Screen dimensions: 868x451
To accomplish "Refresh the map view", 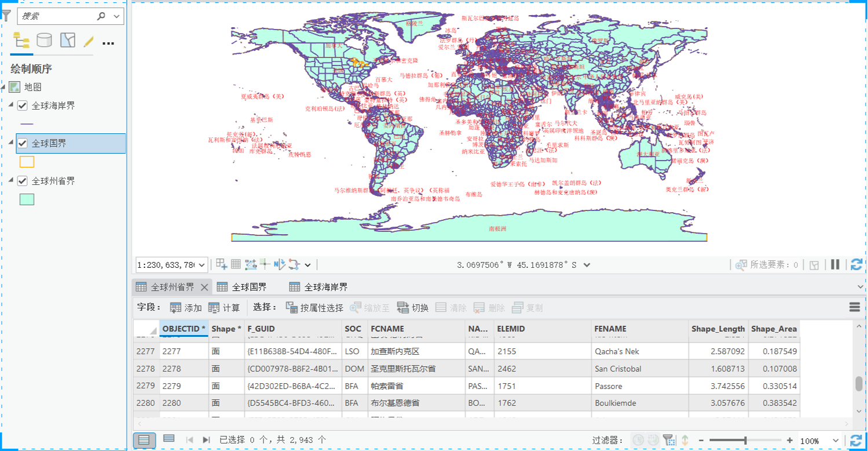I will (856, 264).
